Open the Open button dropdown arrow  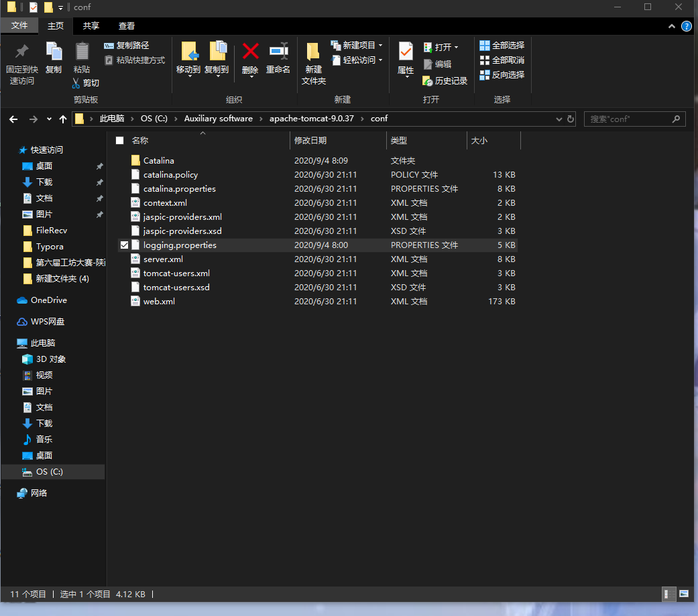[x=457, y=47]
